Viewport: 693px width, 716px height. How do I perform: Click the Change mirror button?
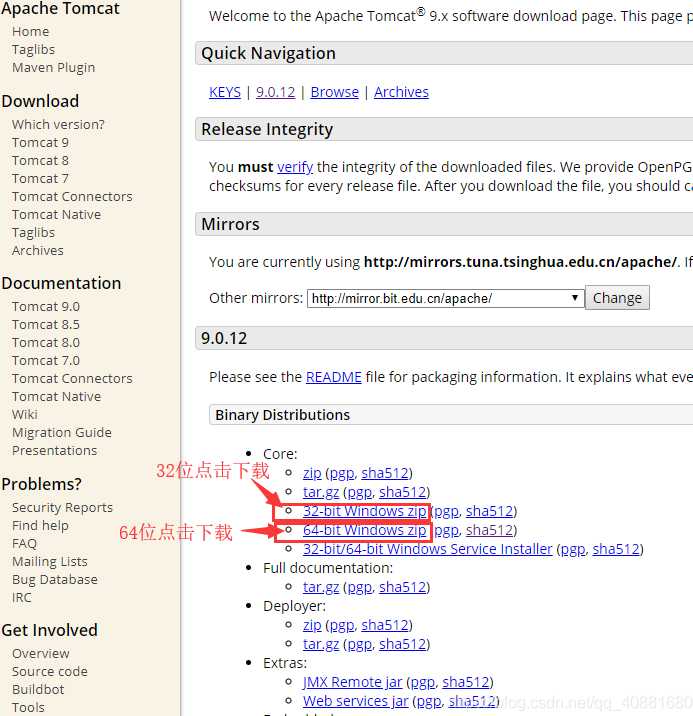pos(617,298)
